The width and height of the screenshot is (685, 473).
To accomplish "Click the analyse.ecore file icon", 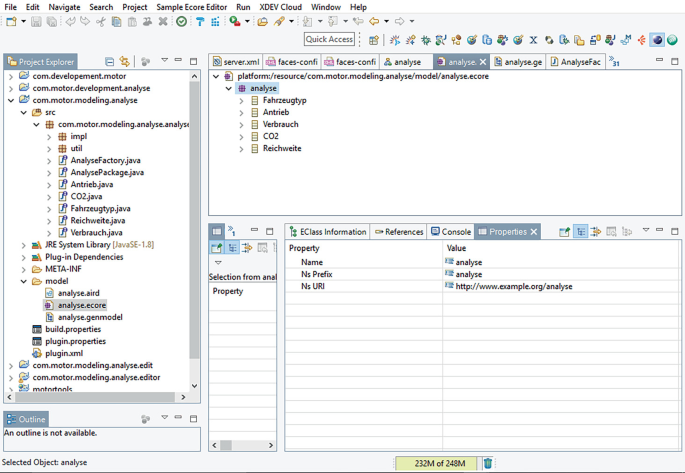I will (x=49, y=305).
